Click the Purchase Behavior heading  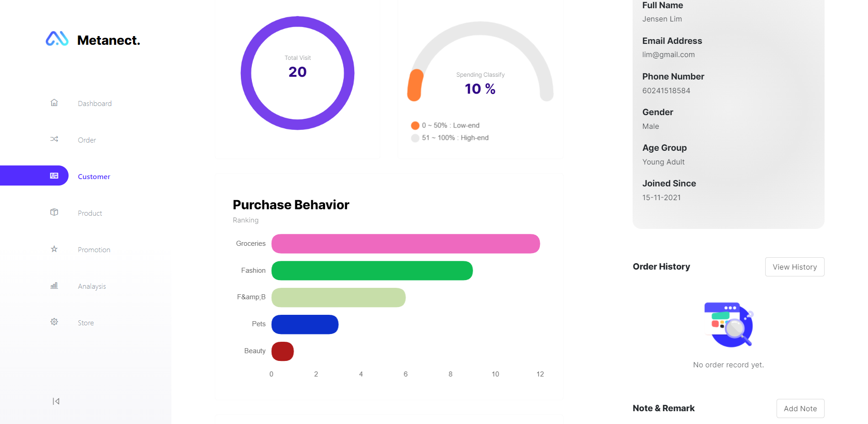point(291,205)
